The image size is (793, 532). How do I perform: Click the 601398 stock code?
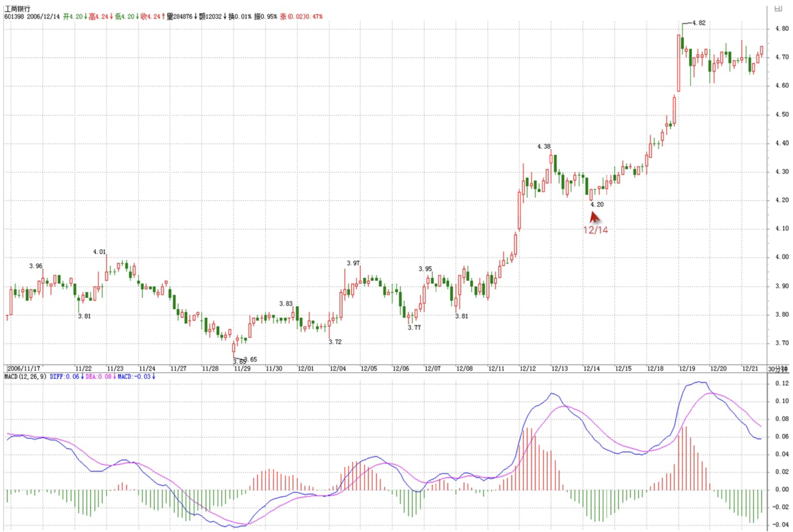pos(14,16)
